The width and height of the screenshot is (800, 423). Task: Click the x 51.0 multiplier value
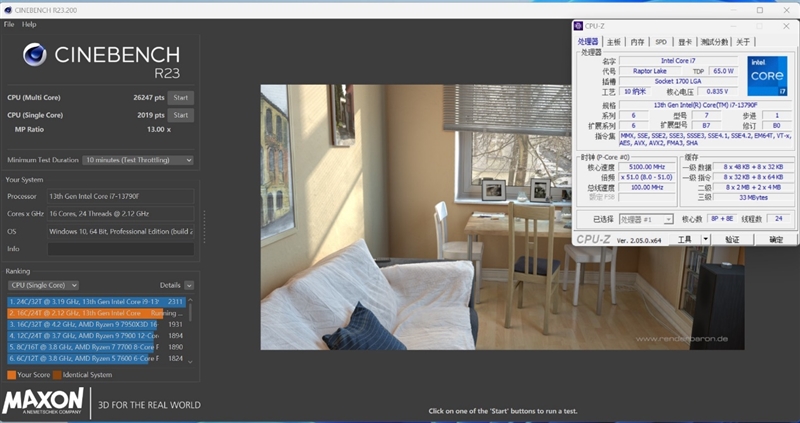coord(647,177)
